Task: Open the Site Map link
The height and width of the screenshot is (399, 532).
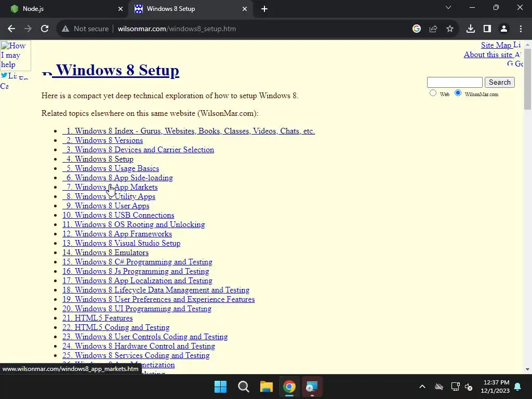Action: (x=496, y=45)
